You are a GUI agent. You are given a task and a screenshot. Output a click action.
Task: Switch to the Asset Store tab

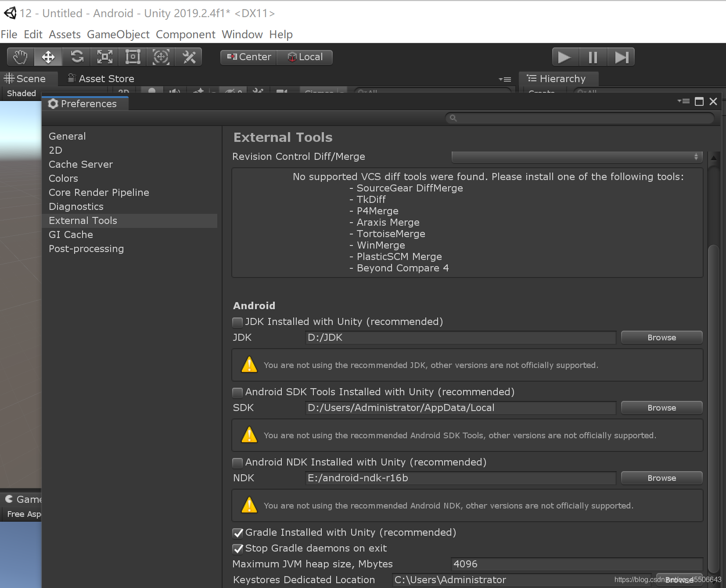click(x=101, y=79)
